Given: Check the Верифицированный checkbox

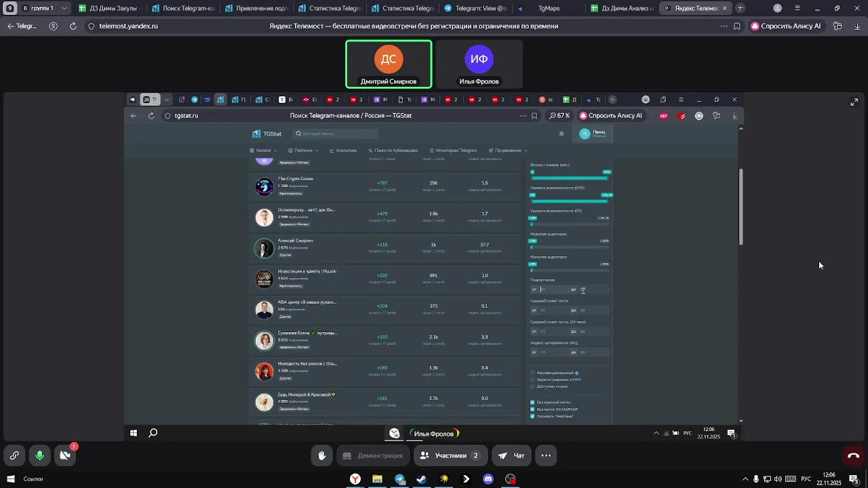Looking at the screenshot, I should [x=532, y=373].
